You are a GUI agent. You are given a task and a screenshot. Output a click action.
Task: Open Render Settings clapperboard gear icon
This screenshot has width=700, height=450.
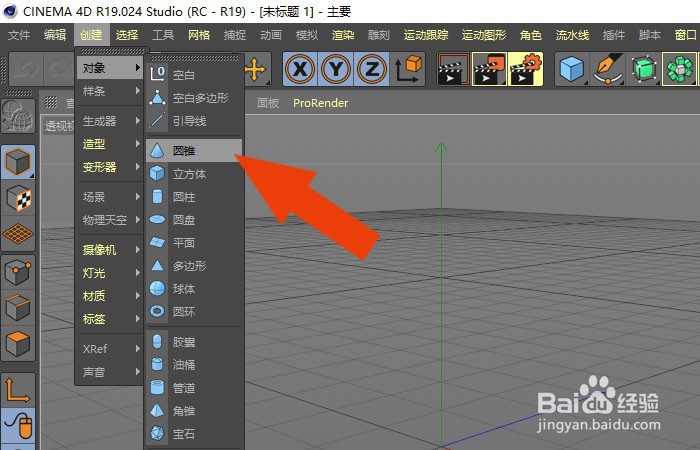[525, 69]
